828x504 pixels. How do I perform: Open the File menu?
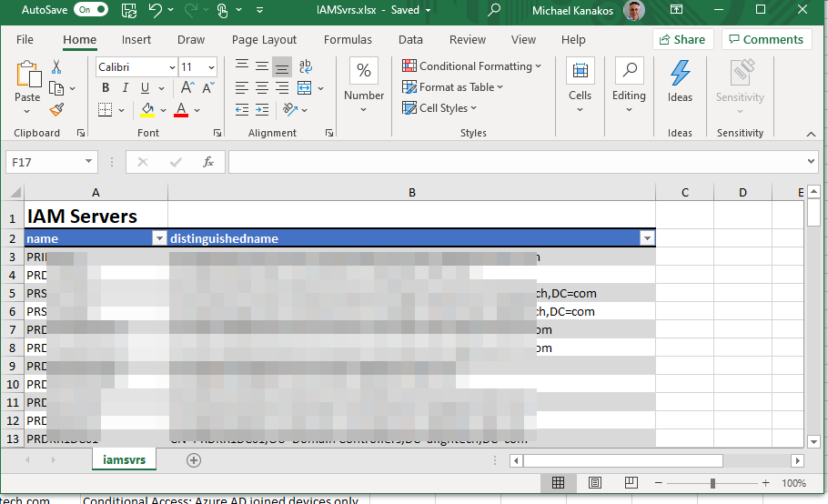(x=25, y=40)
